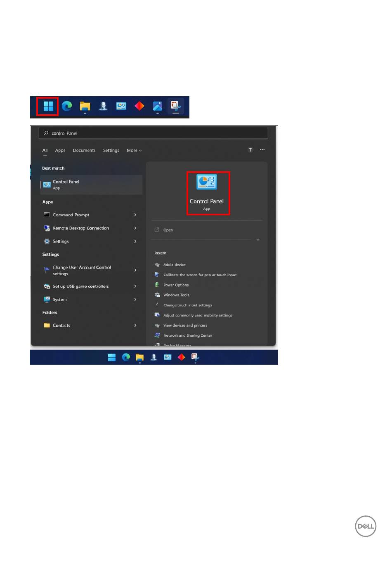
Task: Click Open under the Control Panel preview
Action: click(x=168, y=230)
